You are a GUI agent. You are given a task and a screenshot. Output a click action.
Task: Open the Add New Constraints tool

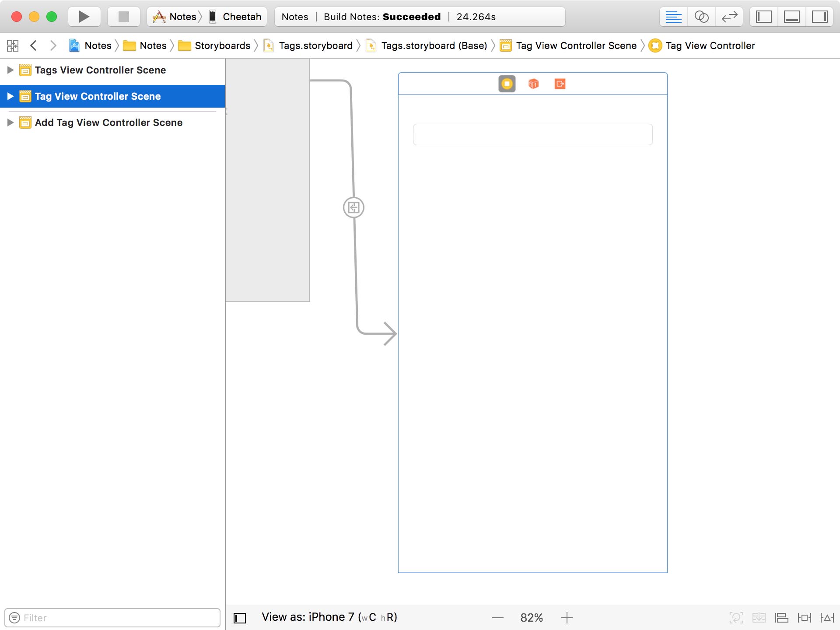pos(805,617)
